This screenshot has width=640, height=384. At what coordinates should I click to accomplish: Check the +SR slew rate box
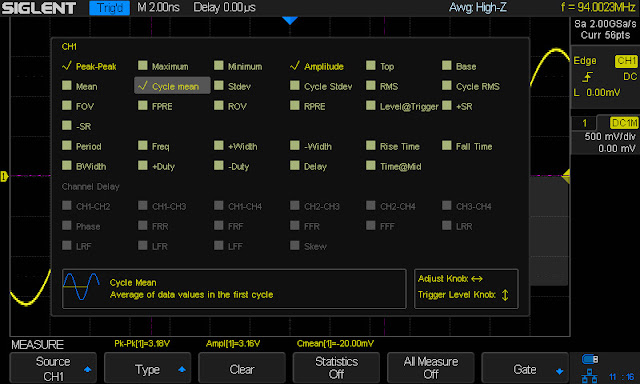tap(447, 105)
